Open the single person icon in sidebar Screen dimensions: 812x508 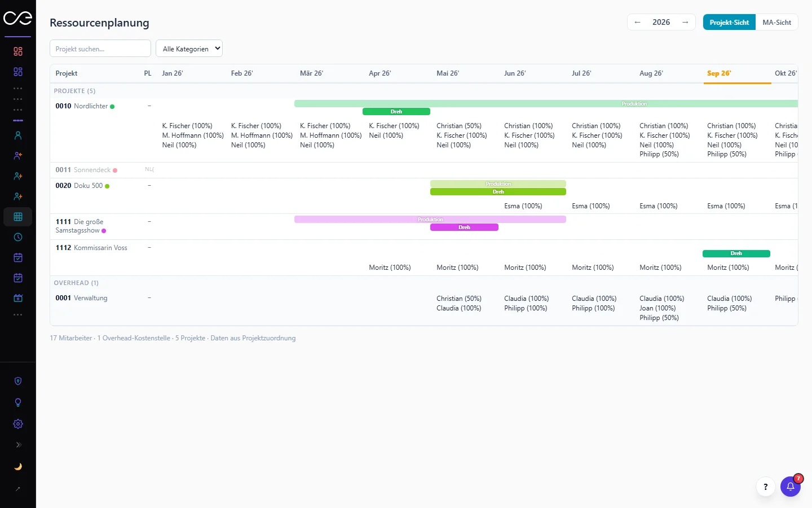(18, 135)
